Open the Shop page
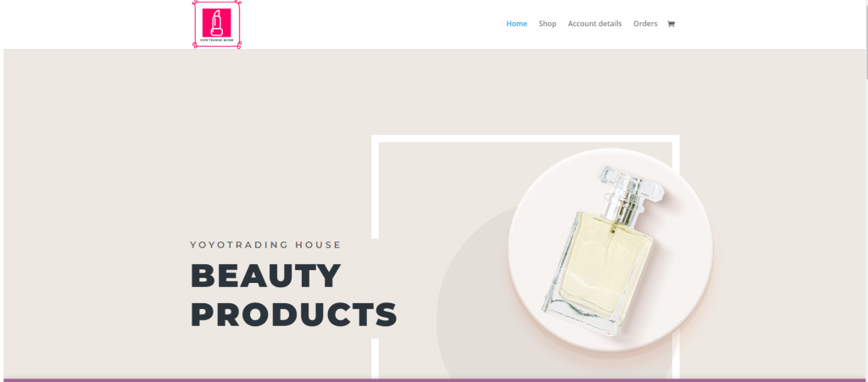 click(x=548, y=24)
